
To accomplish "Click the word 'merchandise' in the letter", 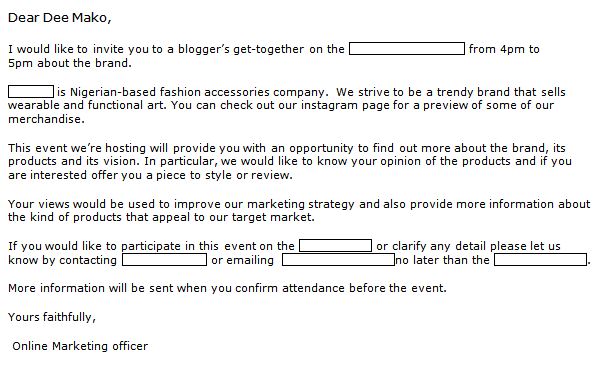I will [x=45, y=119].
